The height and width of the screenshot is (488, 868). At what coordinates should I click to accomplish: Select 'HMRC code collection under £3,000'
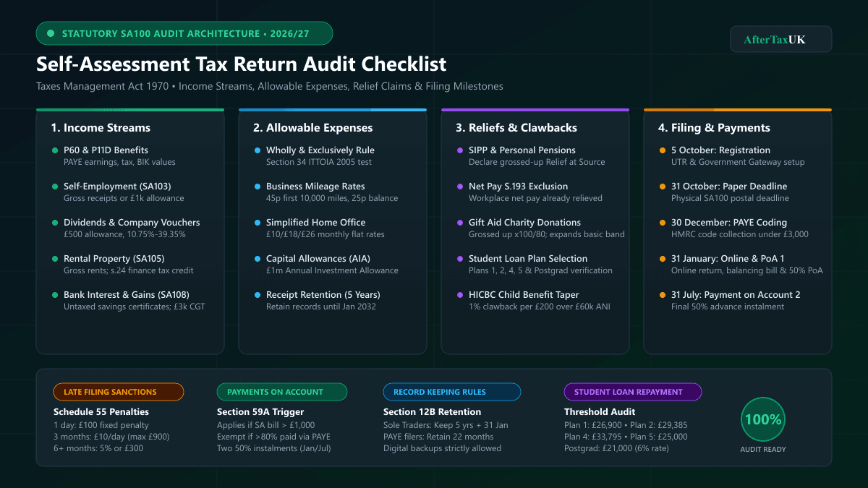point(740,234)
